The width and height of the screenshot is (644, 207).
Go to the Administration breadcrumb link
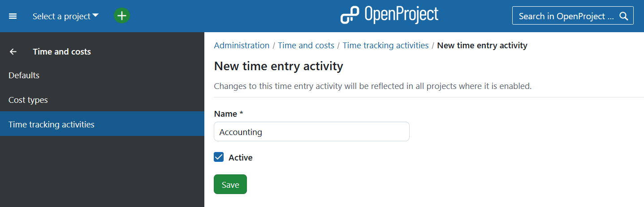(x=242, y=46)
